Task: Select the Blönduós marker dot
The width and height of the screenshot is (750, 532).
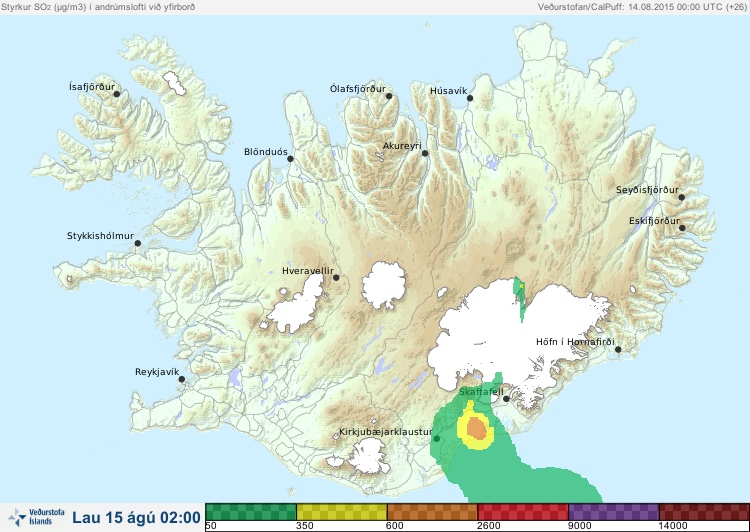Action: 290,159
